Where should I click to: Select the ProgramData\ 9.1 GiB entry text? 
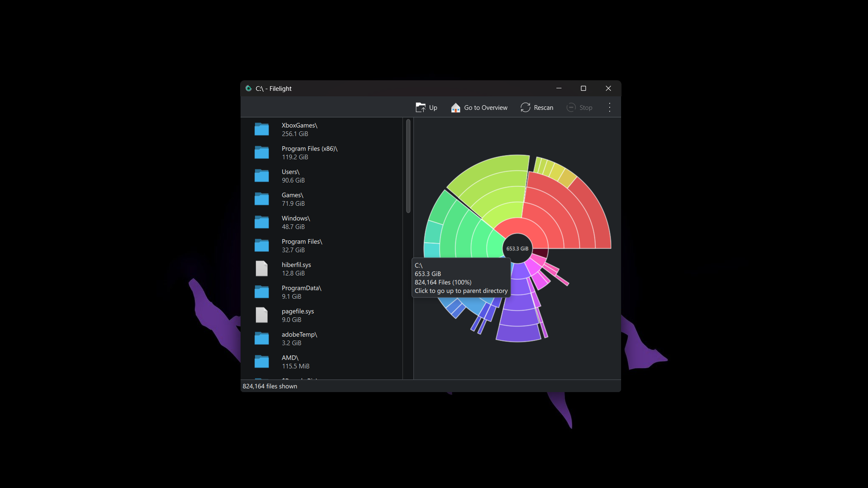click(301, 292)
